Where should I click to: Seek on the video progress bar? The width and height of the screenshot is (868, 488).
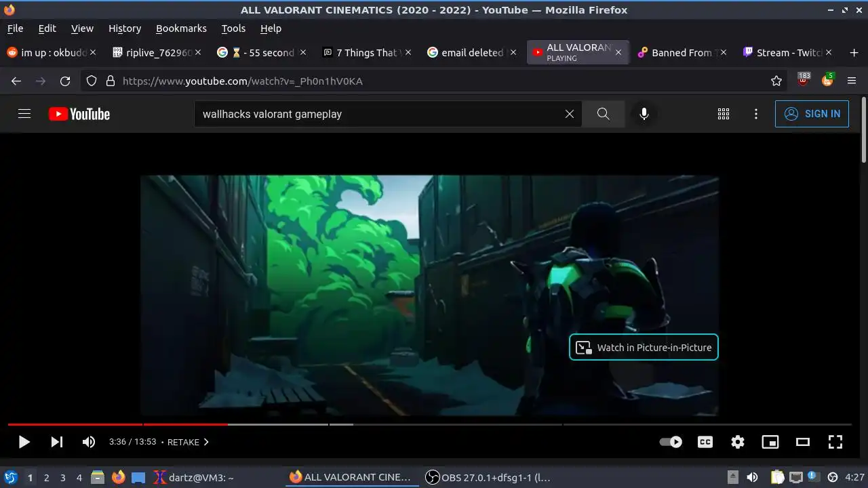coord(430,424)
